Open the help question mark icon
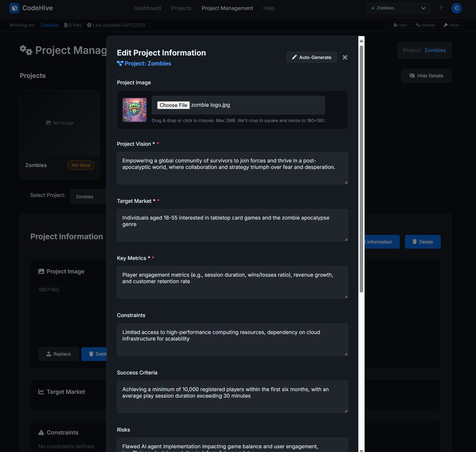Image resolution: width=476 pixels, height=452 pixels. click(441, 8)
